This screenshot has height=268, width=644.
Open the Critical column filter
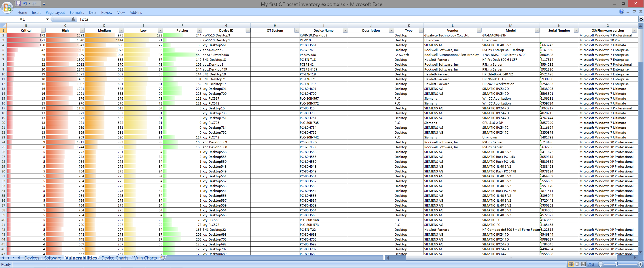[43, 30]
